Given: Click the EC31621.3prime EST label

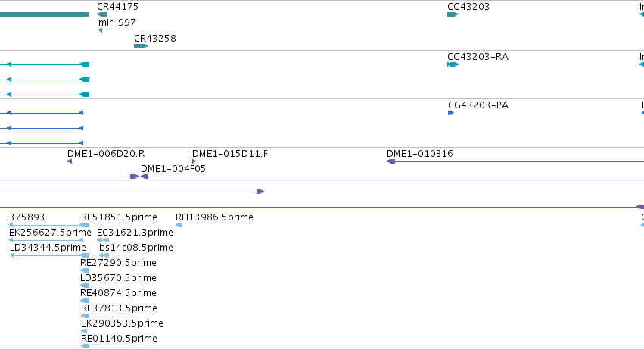Looking at the screenshot, I should coord(135,233).
